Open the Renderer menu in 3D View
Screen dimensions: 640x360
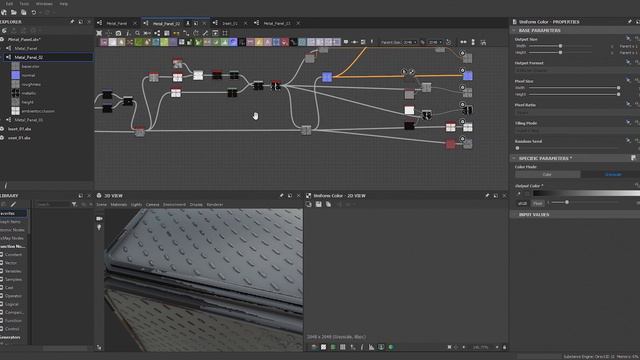click(215, 204)
